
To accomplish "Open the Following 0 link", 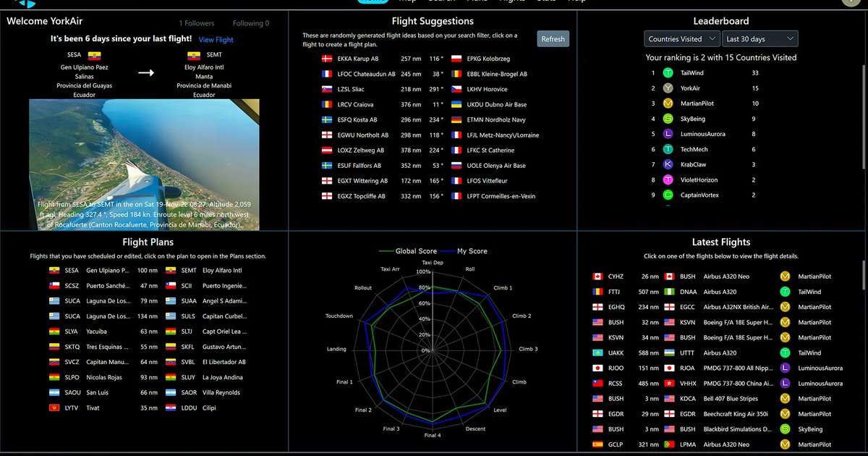I will 251,23.
